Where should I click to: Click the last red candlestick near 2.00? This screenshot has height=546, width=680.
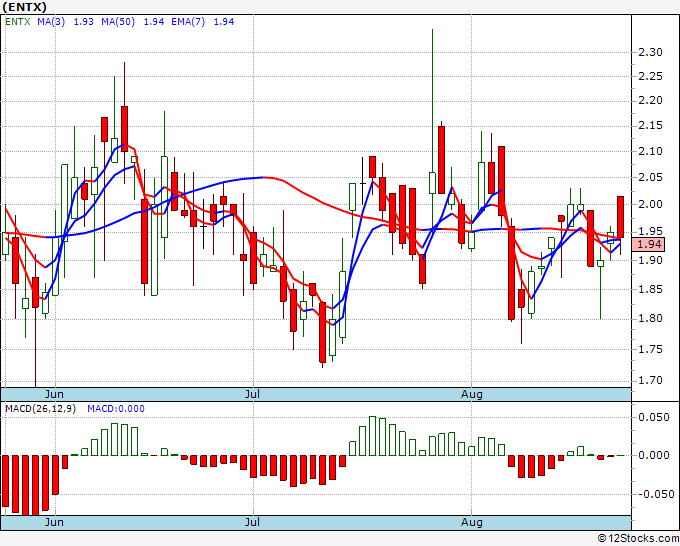tap(621, 217)
